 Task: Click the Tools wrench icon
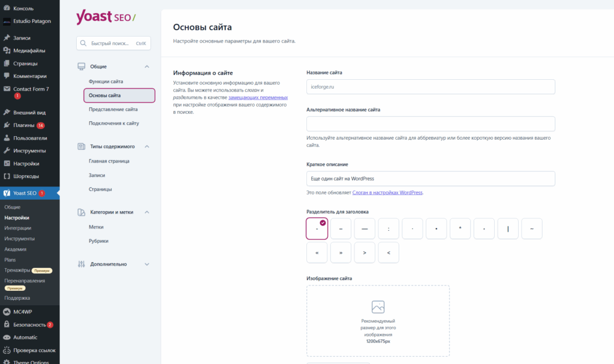click(7, 151)
